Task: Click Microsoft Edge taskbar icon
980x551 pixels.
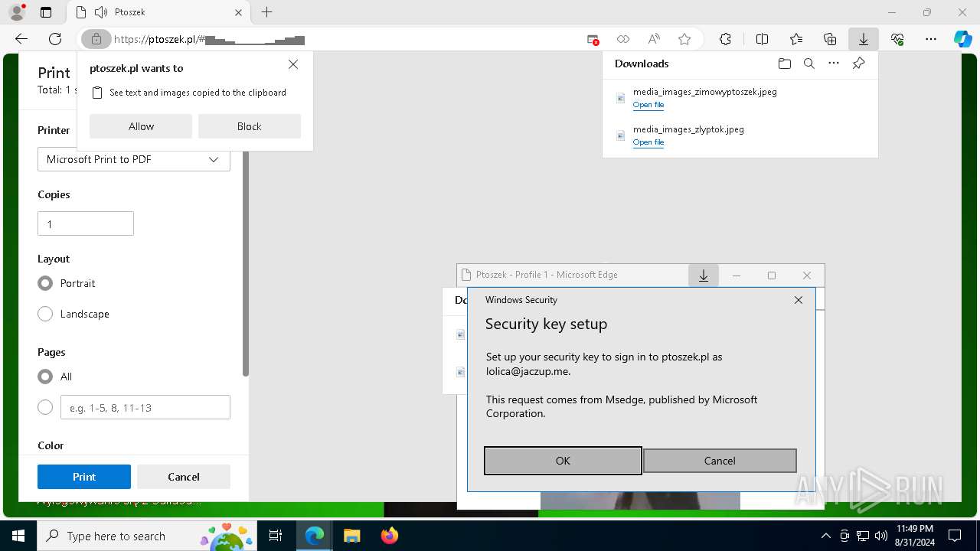Action: point(315,536)
